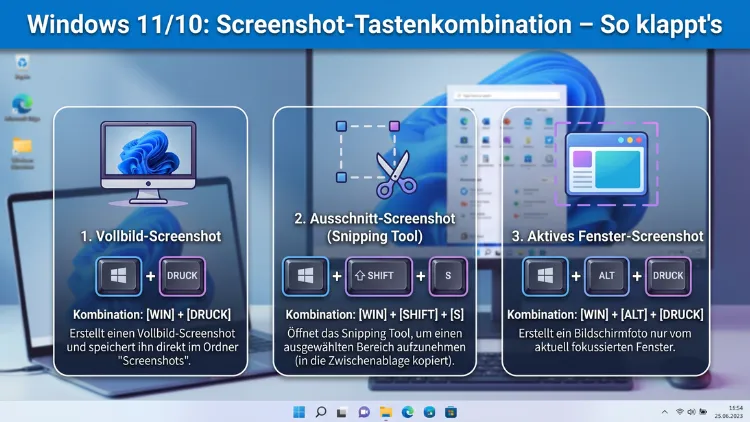Viewport: 750px width, 422px height.
Task: Click the scissors snipping illustration
Action: click(x=376, y=160)
